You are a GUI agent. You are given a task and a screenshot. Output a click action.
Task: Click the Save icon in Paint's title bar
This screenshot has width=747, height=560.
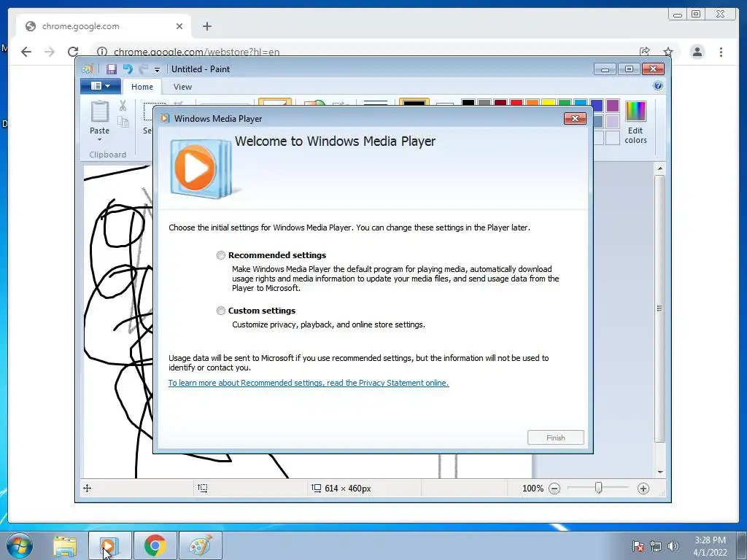click(111, 69)
